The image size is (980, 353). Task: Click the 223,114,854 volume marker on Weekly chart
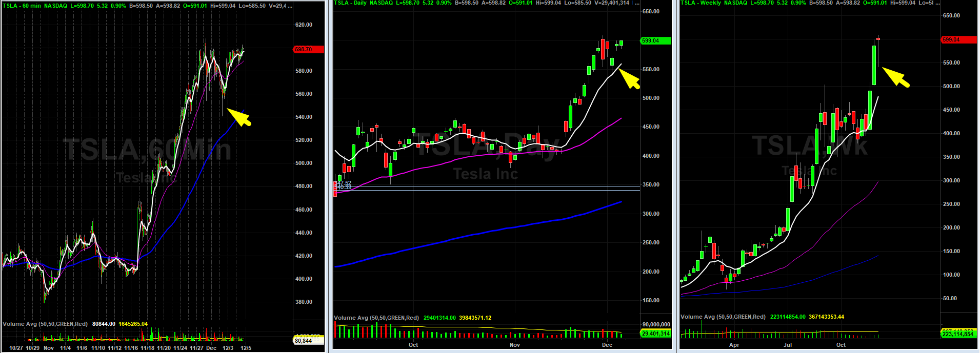tap(957, 334)
